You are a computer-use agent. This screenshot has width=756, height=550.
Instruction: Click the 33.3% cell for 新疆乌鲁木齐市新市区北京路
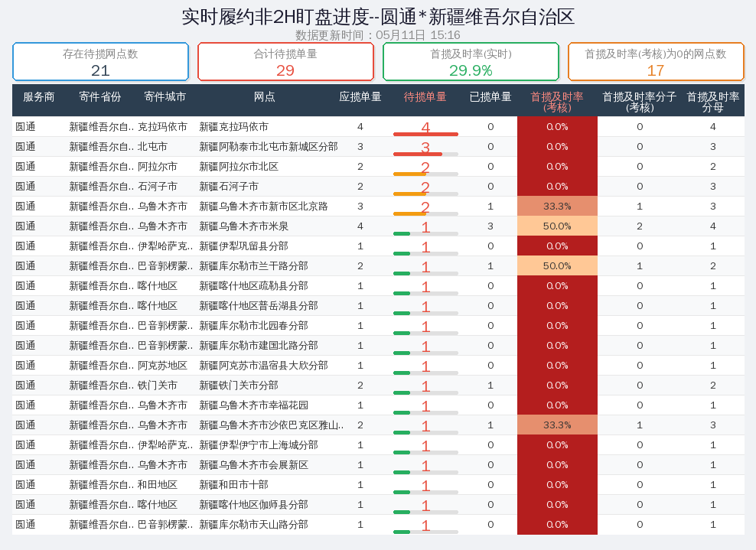coord(557,207)
